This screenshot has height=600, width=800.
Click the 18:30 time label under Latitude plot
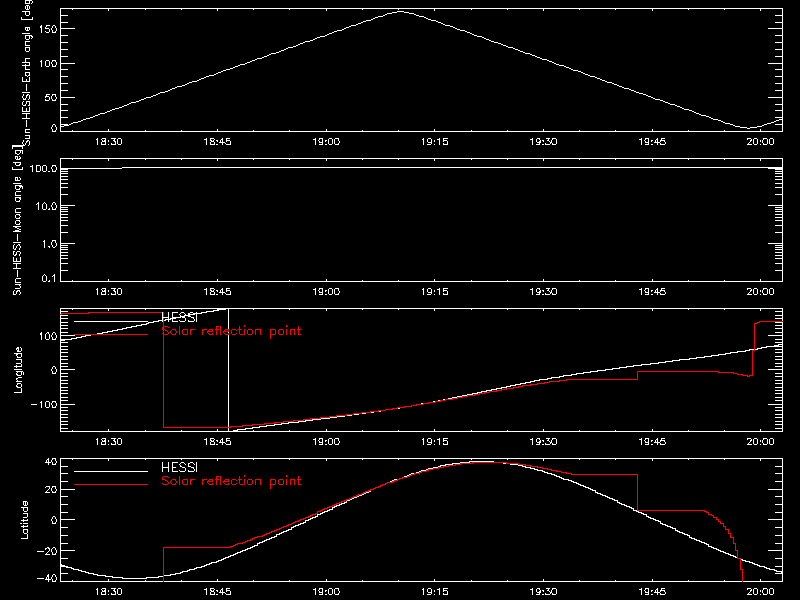click(109, 591)
